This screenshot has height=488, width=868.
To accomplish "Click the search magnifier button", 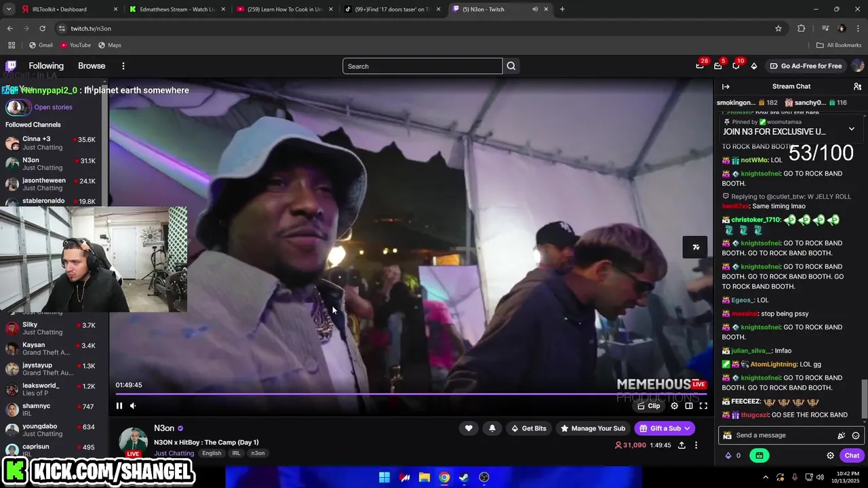I will click(511, 66).
